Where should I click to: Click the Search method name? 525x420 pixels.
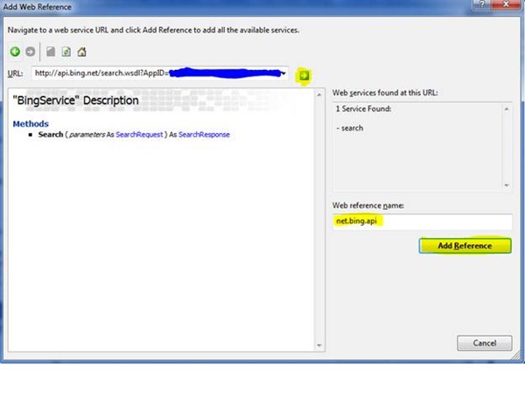(x=51, y=135)
